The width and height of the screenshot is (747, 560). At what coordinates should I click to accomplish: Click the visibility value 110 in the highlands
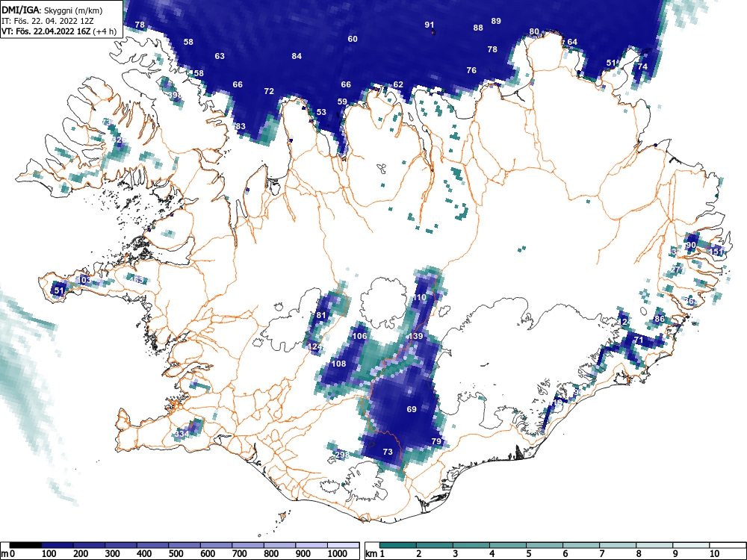tap(419, 298)
